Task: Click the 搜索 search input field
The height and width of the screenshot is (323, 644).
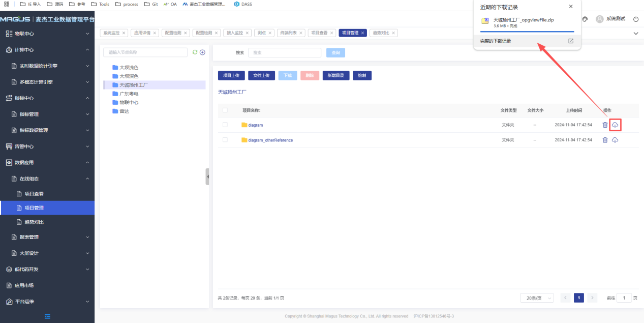Action: (x=285, y=52)
